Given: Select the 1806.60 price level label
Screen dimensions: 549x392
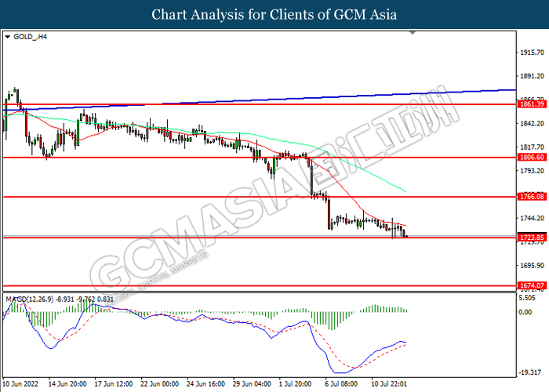Looking at the screenshot, I should point(532,158).
